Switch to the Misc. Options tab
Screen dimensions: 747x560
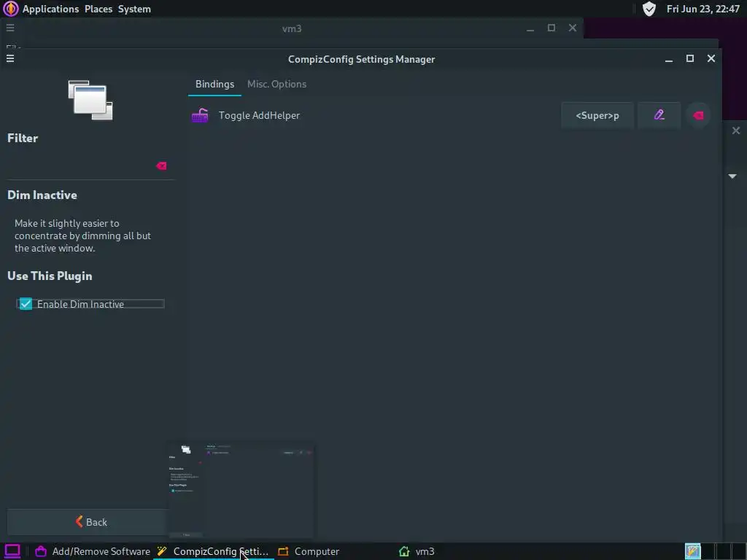(x=276, y=85)
